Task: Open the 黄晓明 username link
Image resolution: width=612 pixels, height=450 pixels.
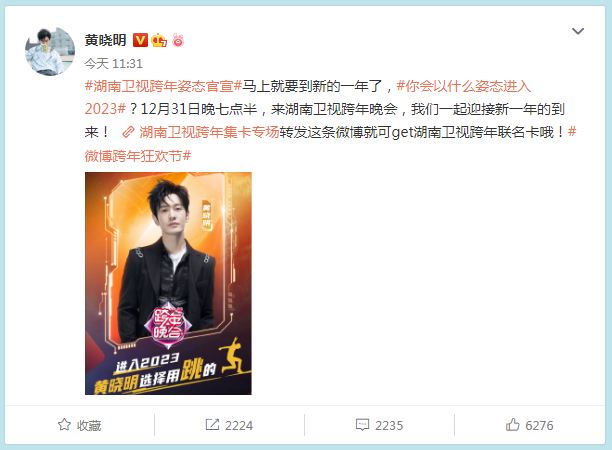Action: 105,40
